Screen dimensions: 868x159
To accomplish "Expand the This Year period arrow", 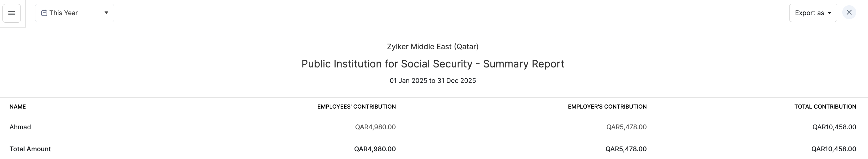I will [x=106, y=13].
